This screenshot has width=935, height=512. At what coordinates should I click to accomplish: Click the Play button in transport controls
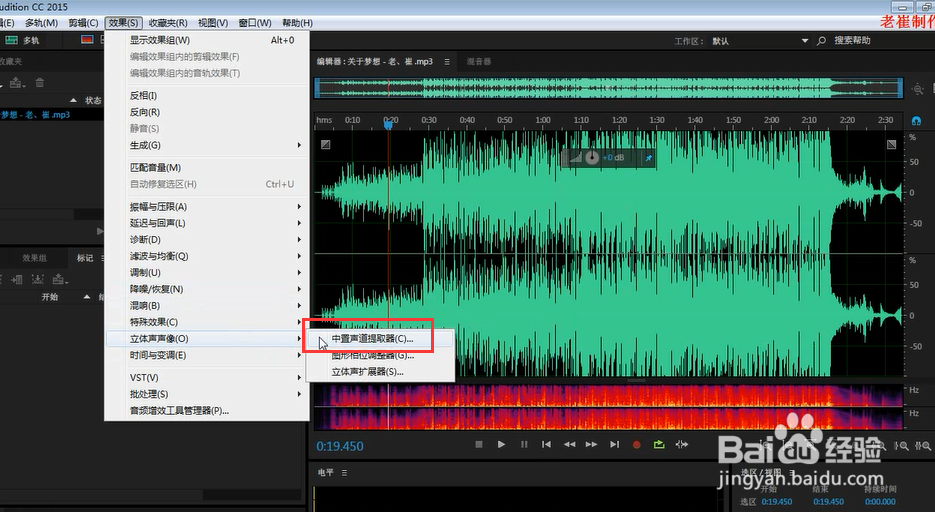501,444
